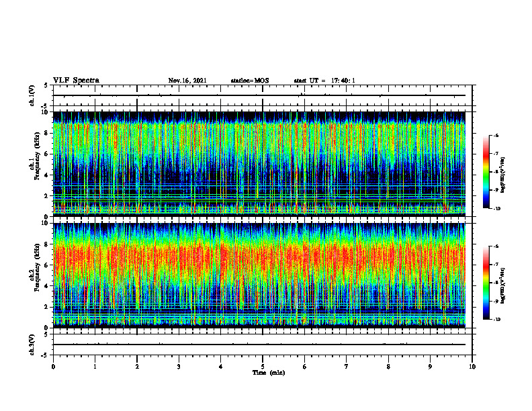
Task: Click time axis tick label "2"
Action: pos(137,367)
